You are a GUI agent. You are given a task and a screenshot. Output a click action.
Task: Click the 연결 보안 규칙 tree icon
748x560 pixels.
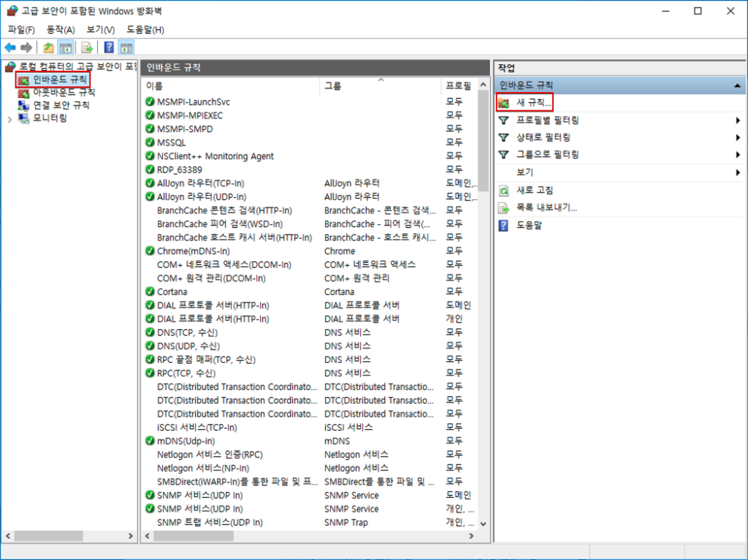pos(23,105)
